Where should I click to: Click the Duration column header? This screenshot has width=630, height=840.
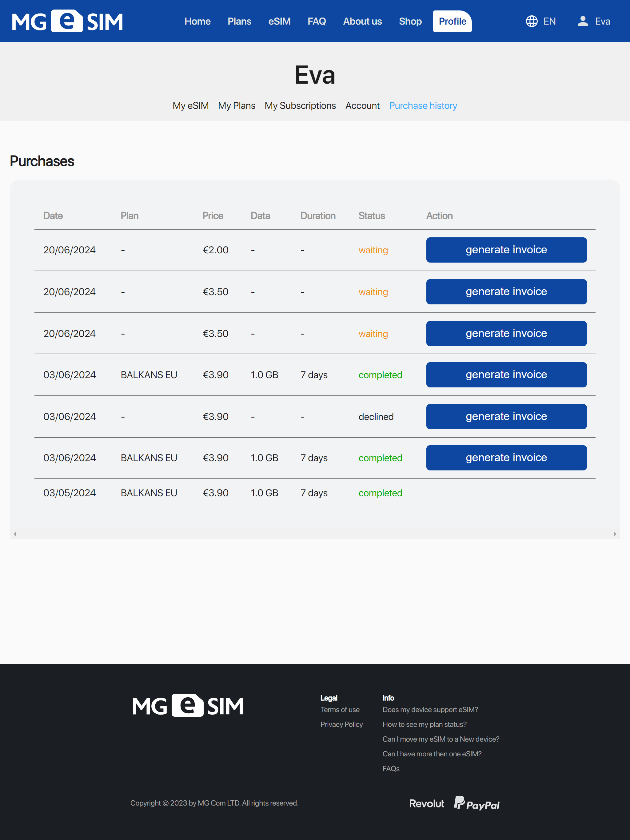318,216
